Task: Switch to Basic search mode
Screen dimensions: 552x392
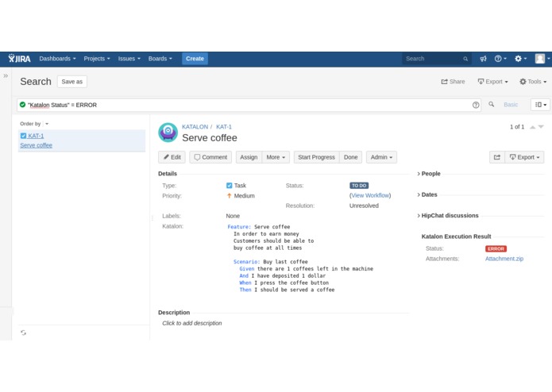Action: [511, 105]
